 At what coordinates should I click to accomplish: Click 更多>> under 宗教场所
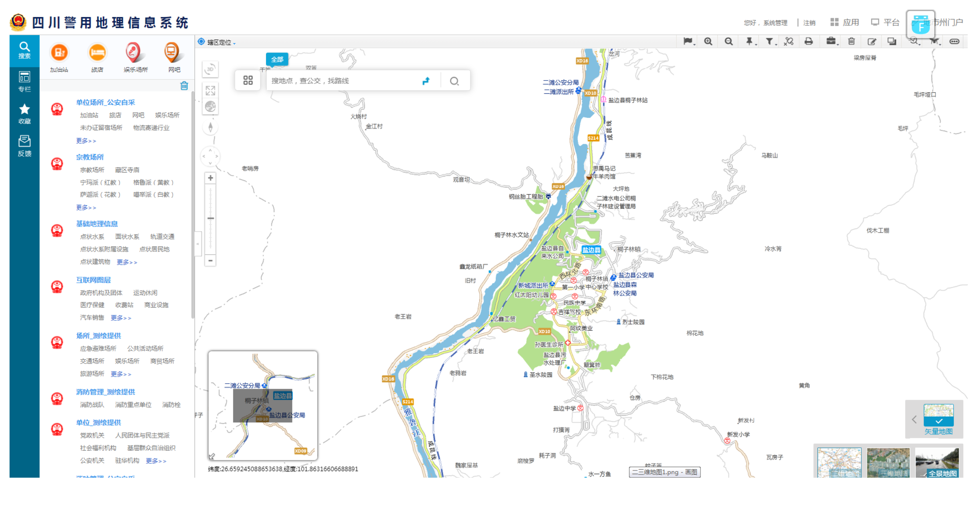(86, 207)
